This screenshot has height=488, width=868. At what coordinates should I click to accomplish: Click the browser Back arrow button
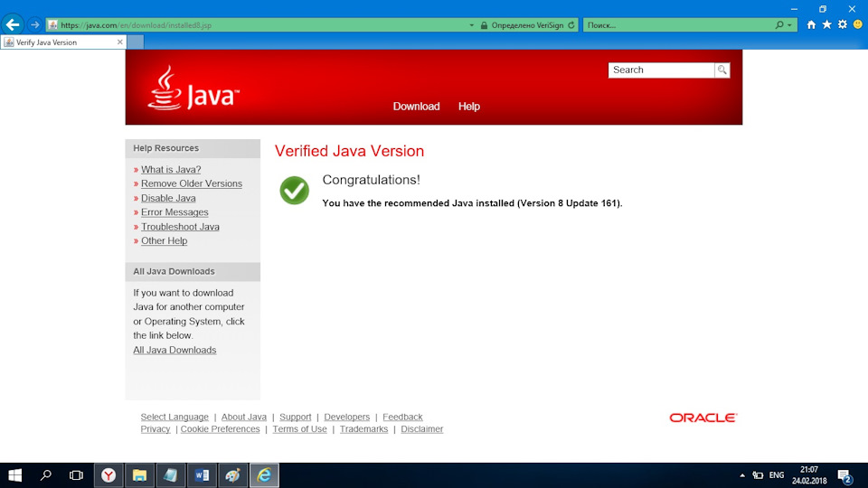(x=12, y=25)
